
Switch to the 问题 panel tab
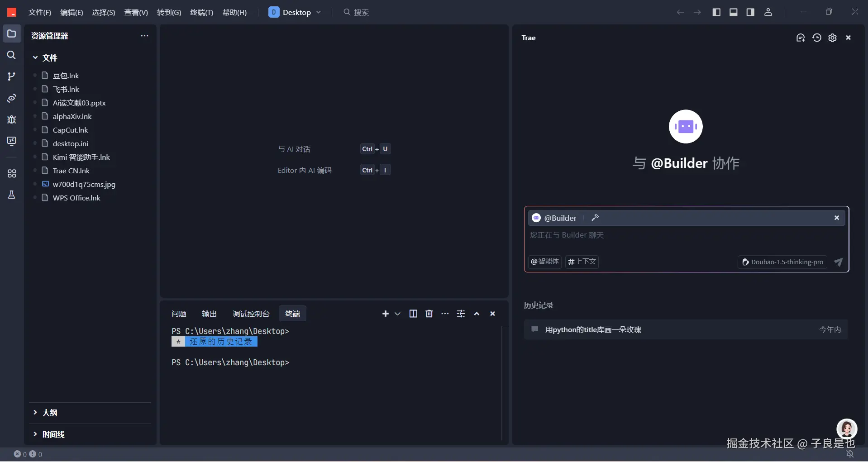(x=179, y=314)
